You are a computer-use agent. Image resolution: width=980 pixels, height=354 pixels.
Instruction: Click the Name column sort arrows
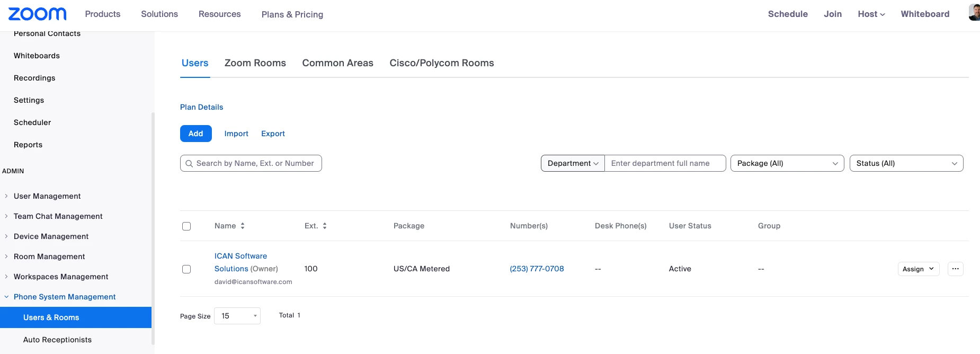click(x=243, y=226)
